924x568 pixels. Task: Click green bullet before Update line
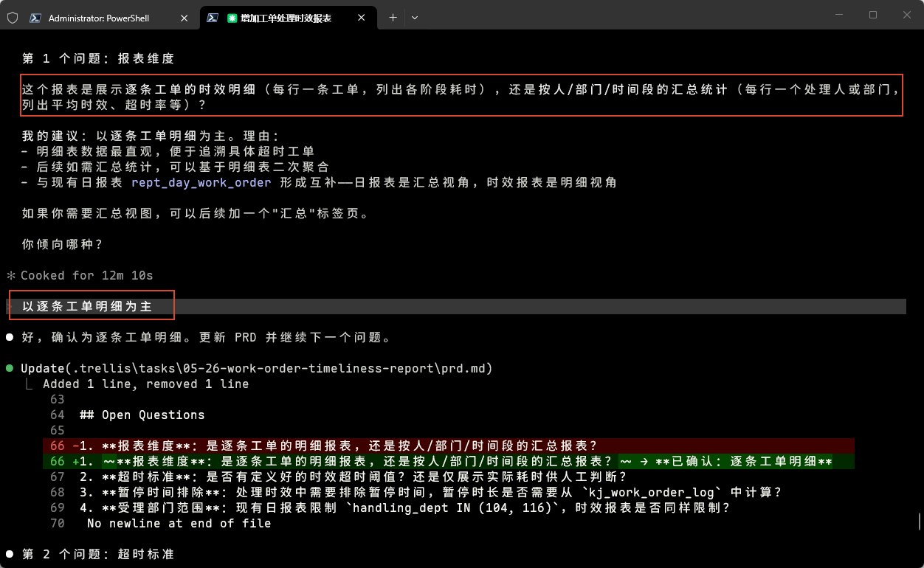(10, 367)
